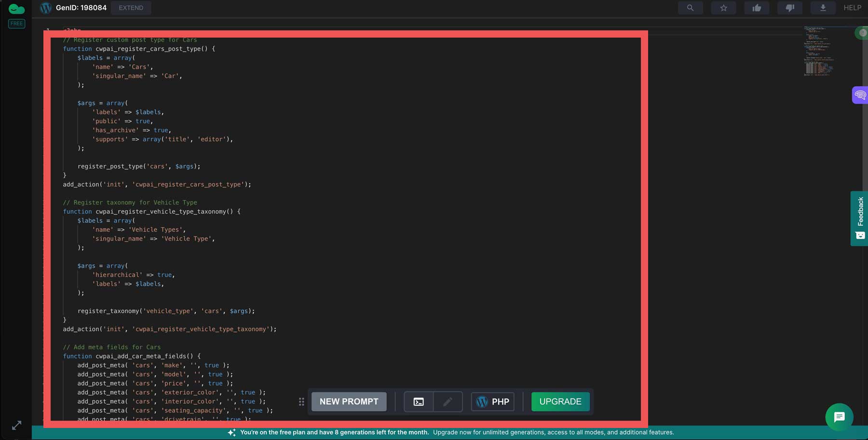Click the search icon in top toolbar
The image size is (868, 440).
[690, 8]
